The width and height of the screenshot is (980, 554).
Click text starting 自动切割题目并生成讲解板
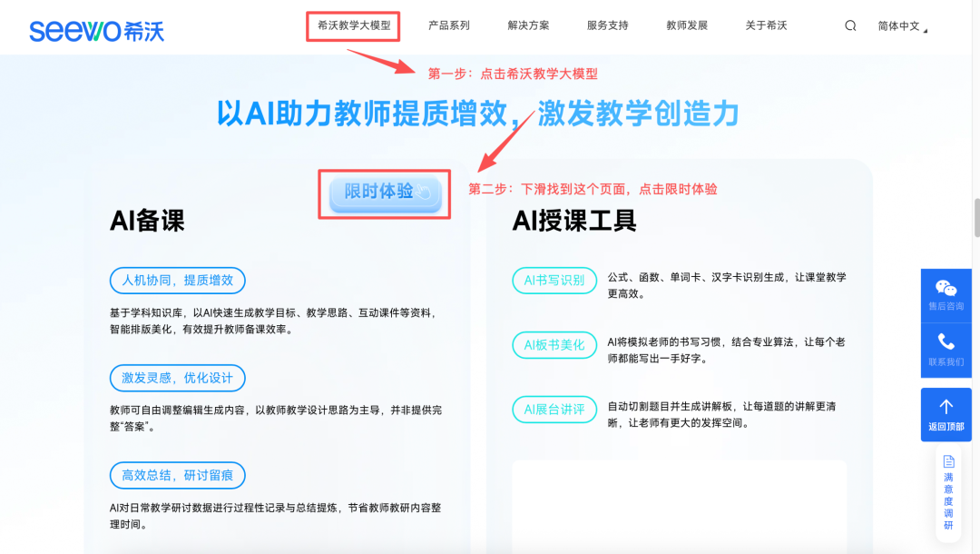pos(722,414)
